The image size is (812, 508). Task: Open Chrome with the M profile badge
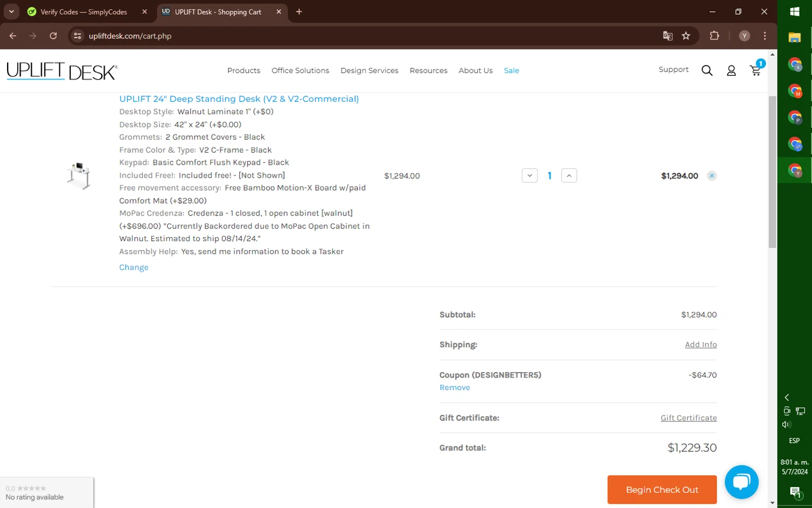coord(795,91)
